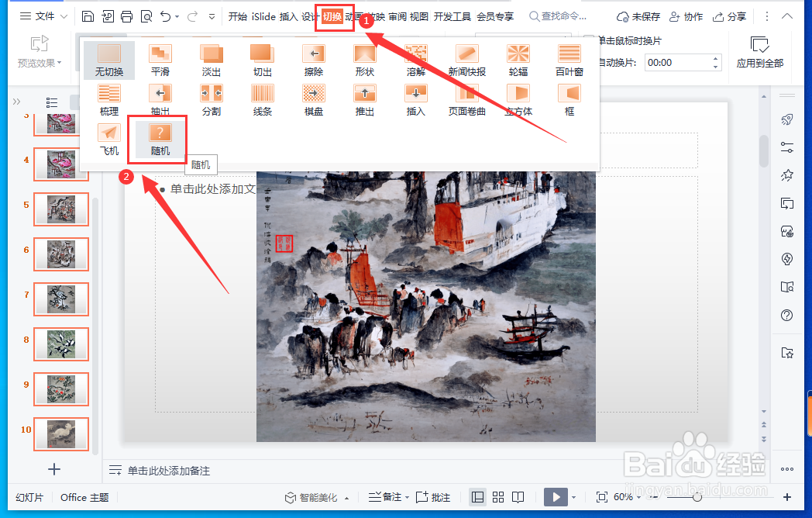Switch to reading view icon

point(518,497)
